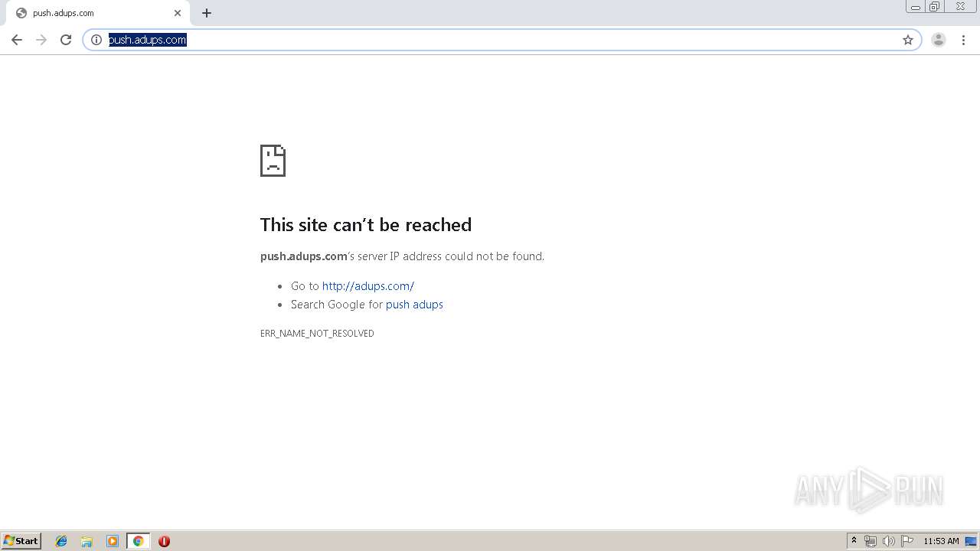Open a new tab with plus button
The height and width of the screenshot is (551, 980).
tap(207, 13)
